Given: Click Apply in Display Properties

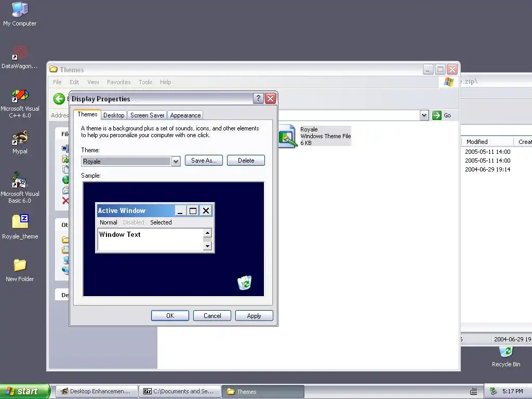Looking at the screenshot, I should [x=254, y=316].
